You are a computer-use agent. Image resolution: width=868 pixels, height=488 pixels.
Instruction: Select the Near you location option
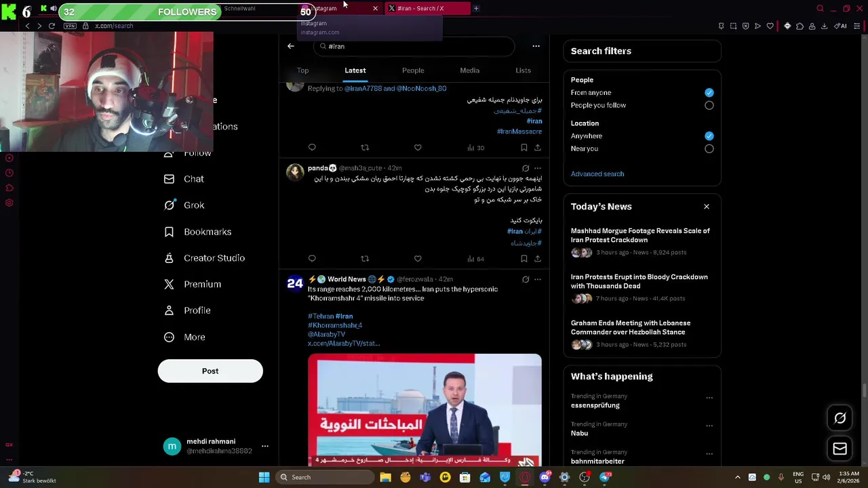pos(709,148)
